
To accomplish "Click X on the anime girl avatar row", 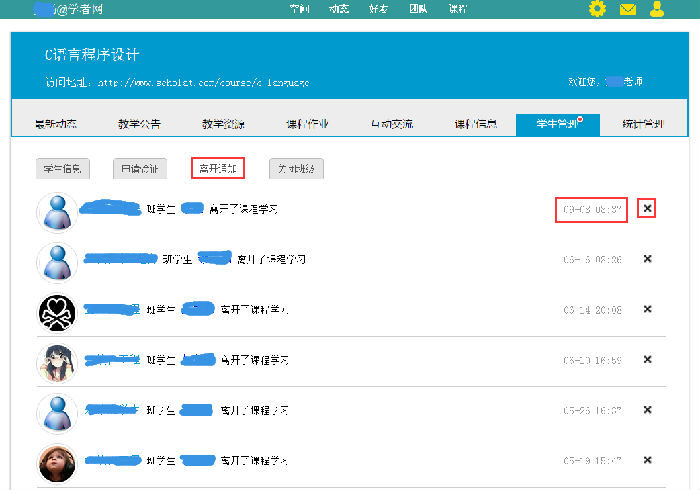I will click(x=647, y=359).
